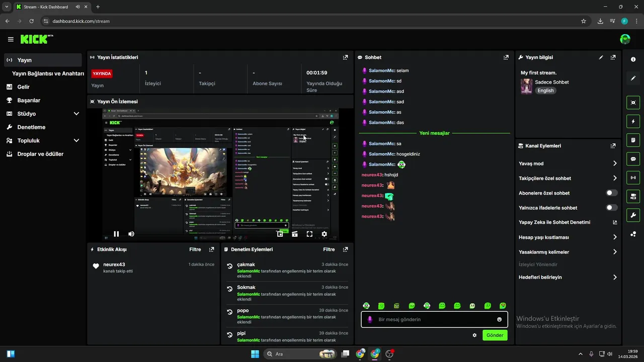
Task: Open Takipçilere özel sohbet options
Action: [568, 178]
